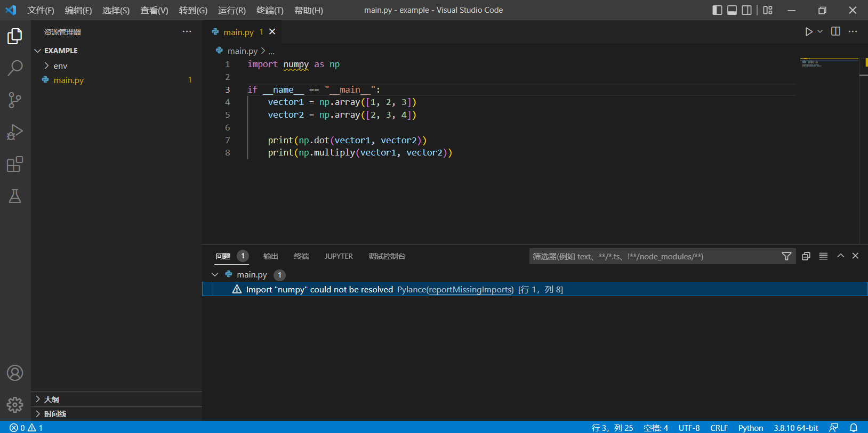Click the Python language mode in status bar
Viewport: 868px width, 433px height.
click(750, 428)
